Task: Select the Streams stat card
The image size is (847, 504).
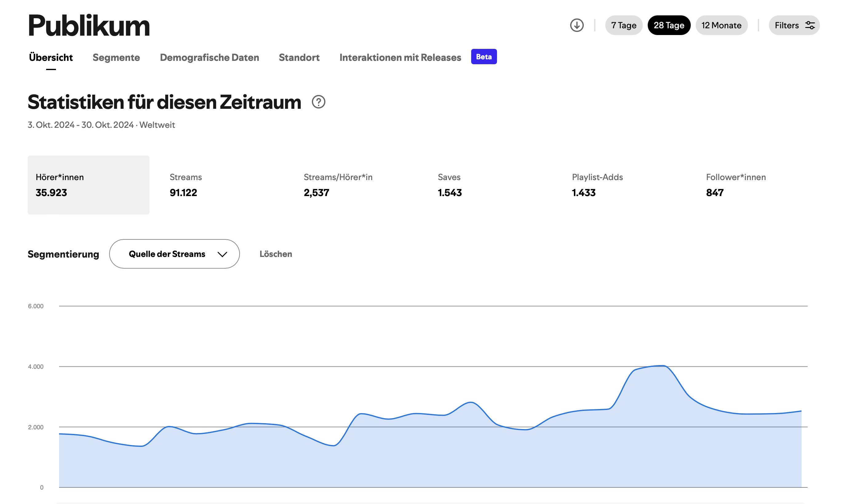Action: point(185,185)
